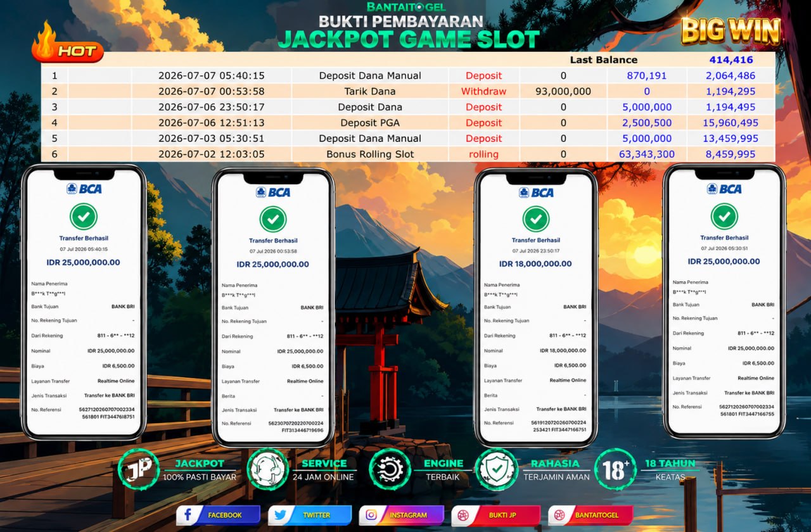
Task: Open the Facebook button
Action: point(218,515)
